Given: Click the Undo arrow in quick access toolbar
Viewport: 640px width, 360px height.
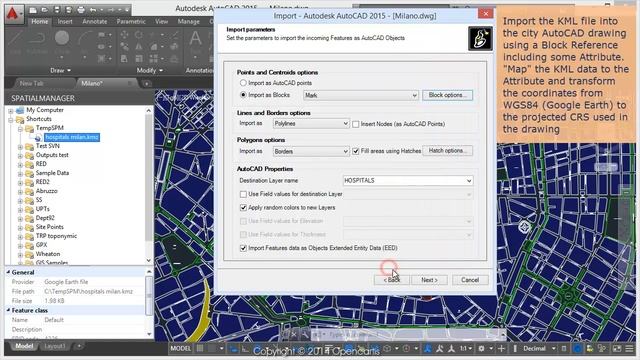Looking at the screenshot, I should tap(93, 10).
